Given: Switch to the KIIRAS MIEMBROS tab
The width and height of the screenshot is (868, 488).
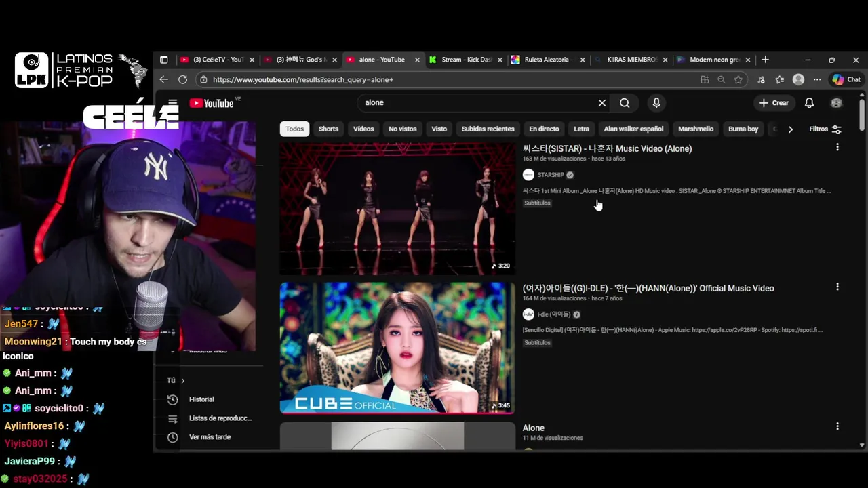Looking at the screenshot, I should (x=631, y=60).
